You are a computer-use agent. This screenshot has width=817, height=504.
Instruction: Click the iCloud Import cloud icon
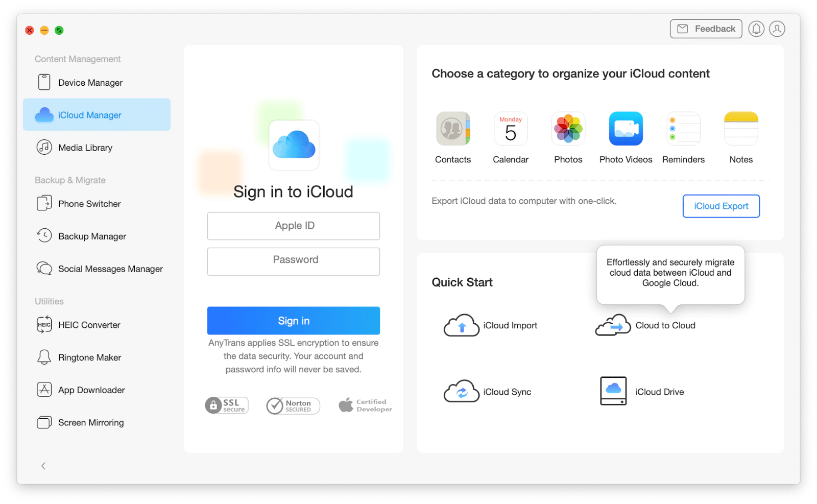[461, 325]
